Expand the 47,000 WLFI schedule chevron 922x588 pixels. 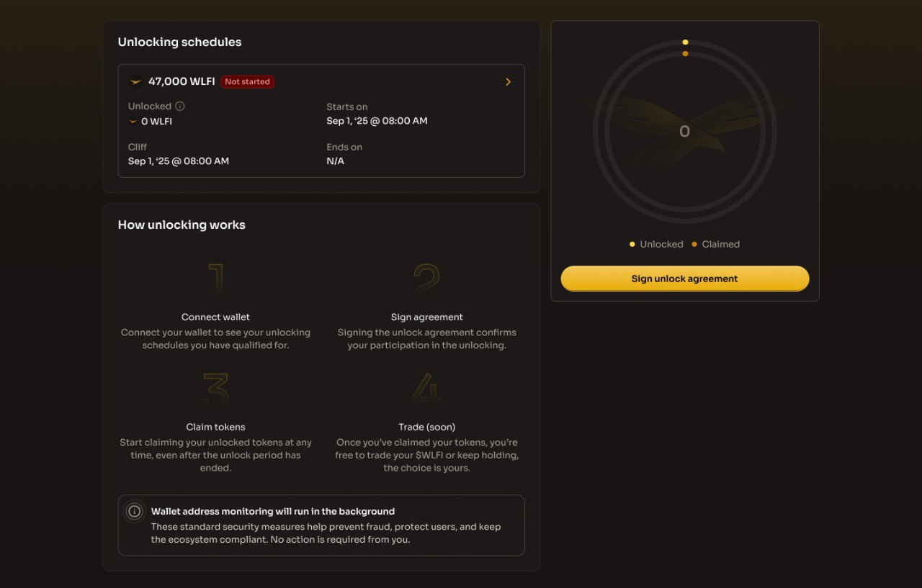[508, 82]
